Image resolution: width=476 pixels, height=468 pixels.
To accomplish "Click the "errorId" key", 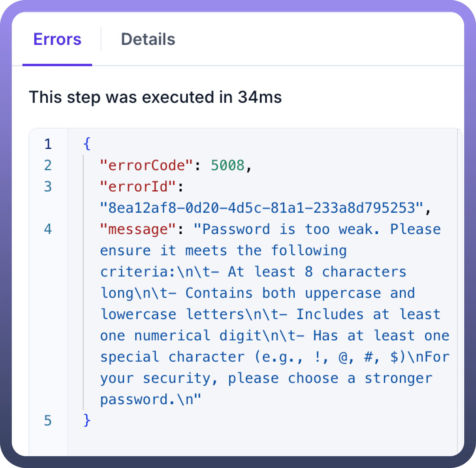I will pyautogui.click(x=138, y=187).
